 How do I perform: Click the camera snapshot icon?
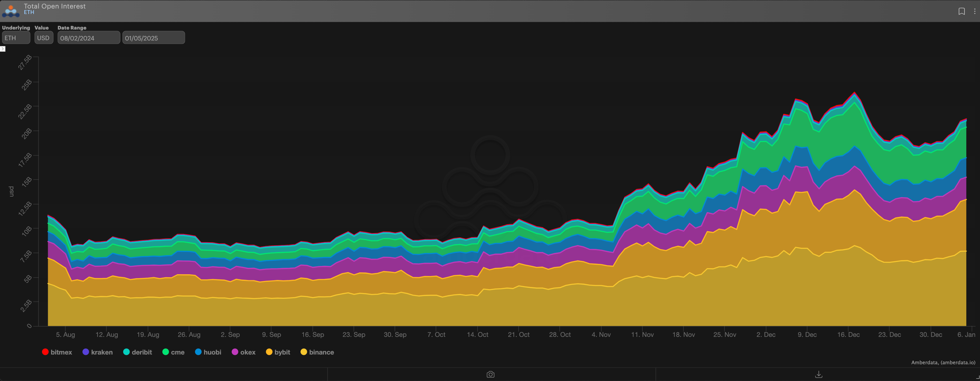(x=490, y=375)
